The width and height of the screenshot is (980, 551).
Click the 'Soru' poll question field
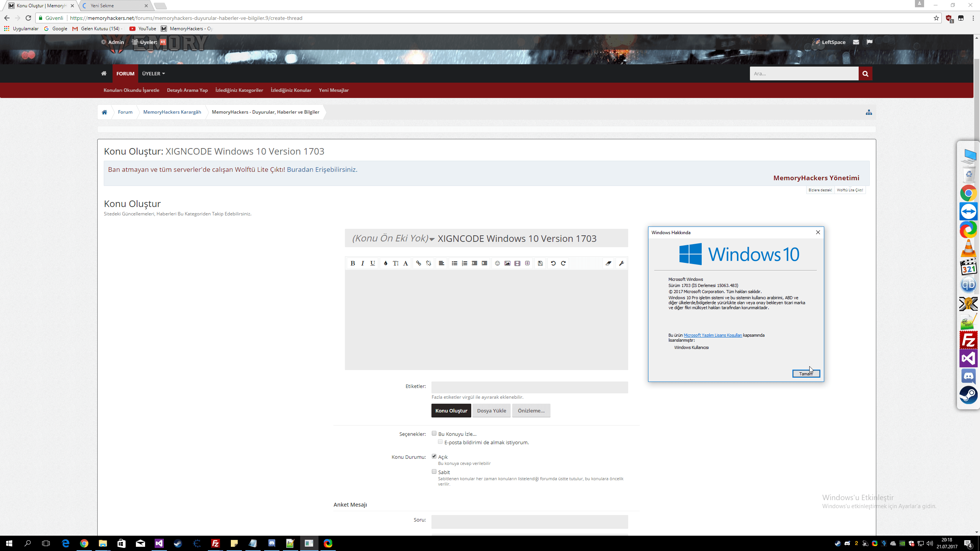pyautogui.click(x=529, y=522)
